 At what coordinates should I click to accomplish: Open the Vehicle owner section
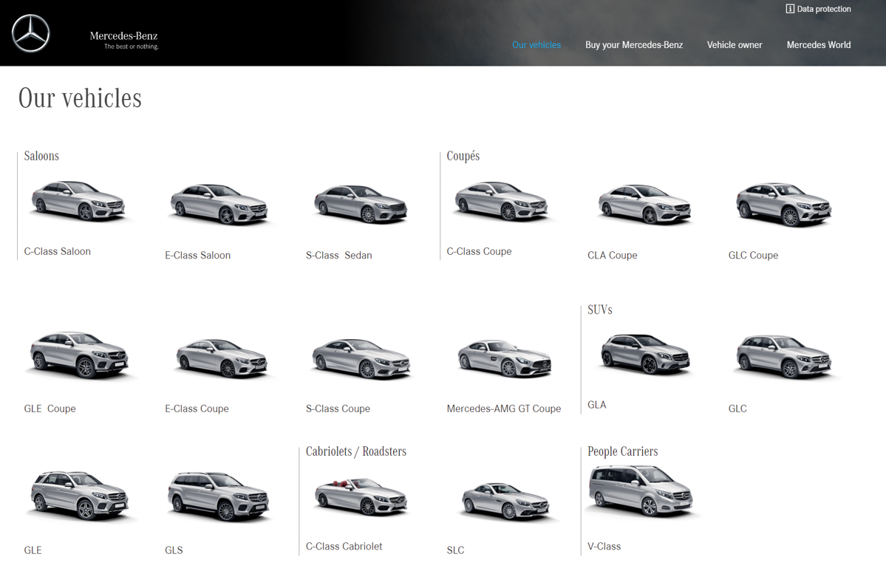click(735, 45)
